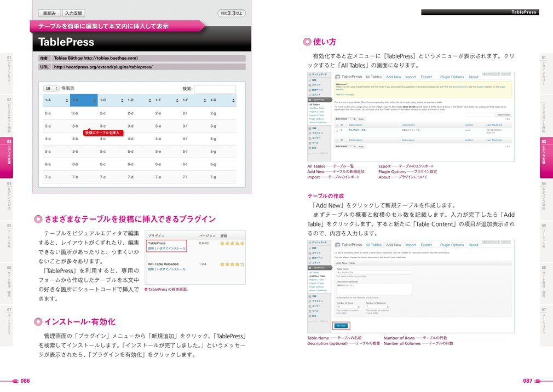This screenshot has width=553, height=392.
Task: Click the 投稿にテーブルを挿入 red tooltip
Action: 103,132
